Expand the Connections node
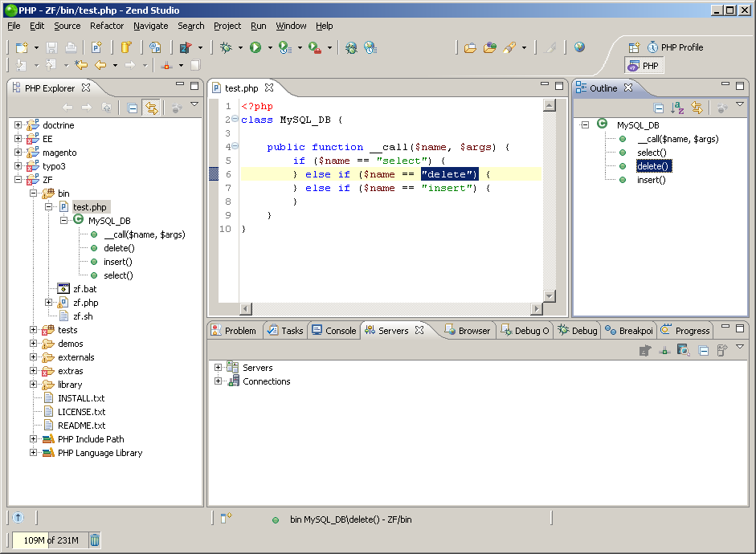This screenshot has width=756, height=554. (218, 381)
